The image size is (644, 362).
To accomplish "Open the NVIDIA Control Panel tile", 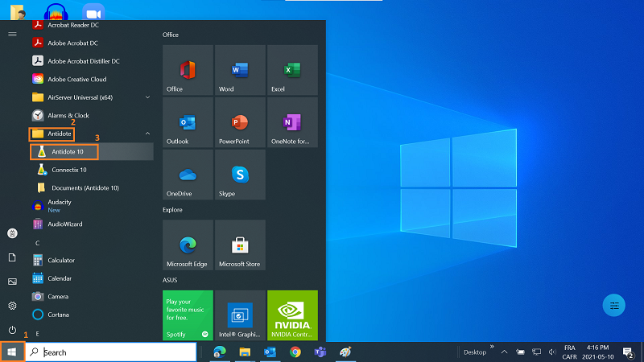I will (292, 315).
